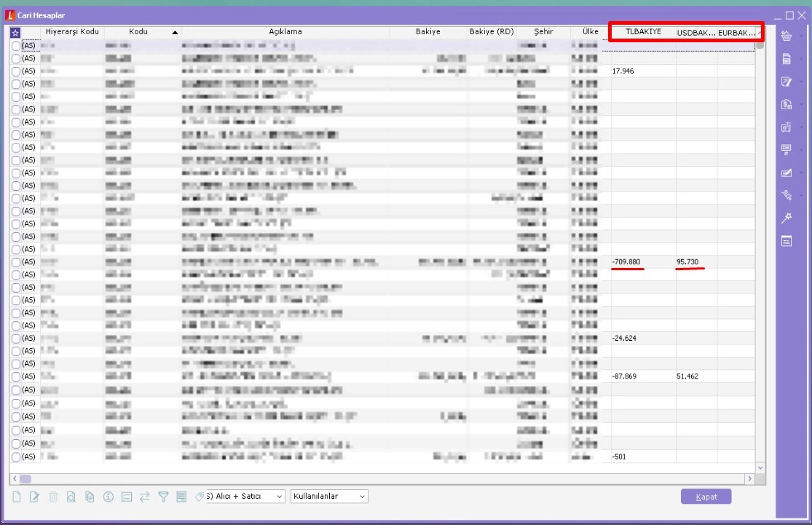Click the Logo app icon in title bar
Screen dimensions: 812x525
coord(10,15)
